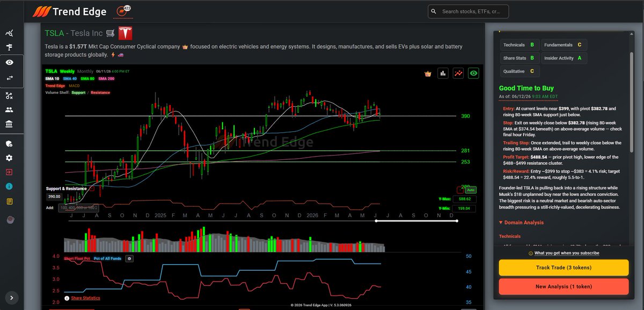Click New Analysis (1 token) button

pos(563,286)
